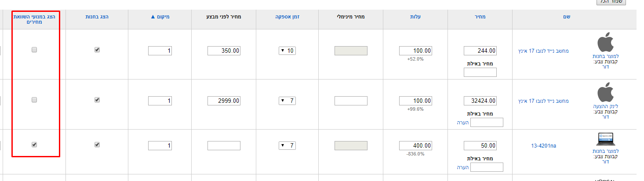Click לינק ההצעה link in second row

pyautogui.click(x=605, y=106)
